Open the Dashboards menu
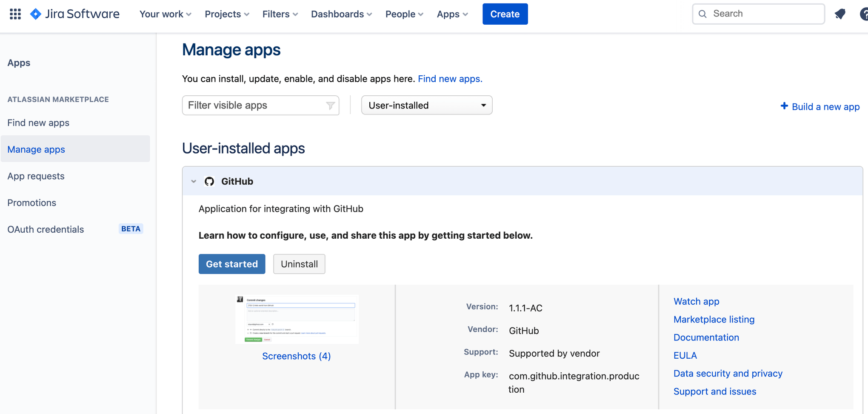The width and height of the screenshot is (868, 414). pos(341,14)
